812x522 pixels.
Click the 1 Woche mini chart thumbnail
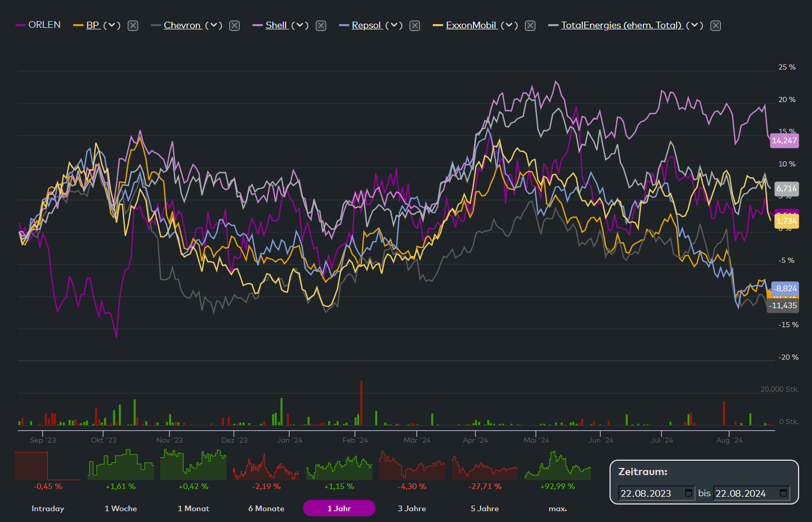pos(121,465)
